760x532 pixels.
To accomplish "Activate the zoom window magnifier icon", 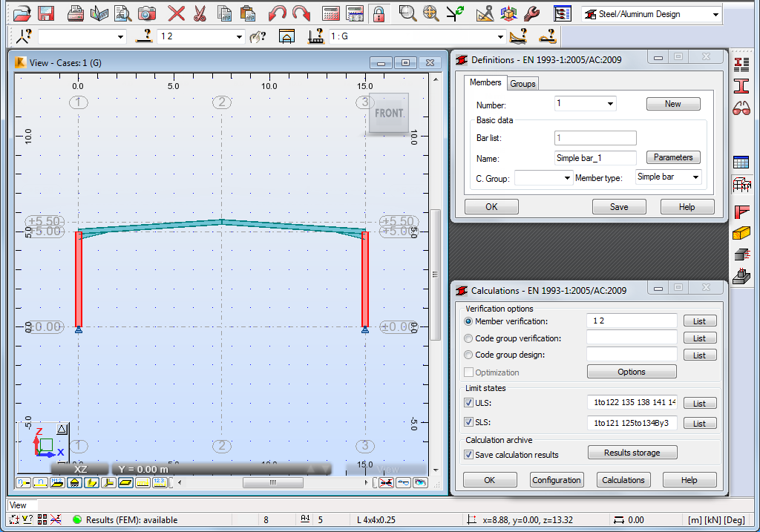I will 407,13.
